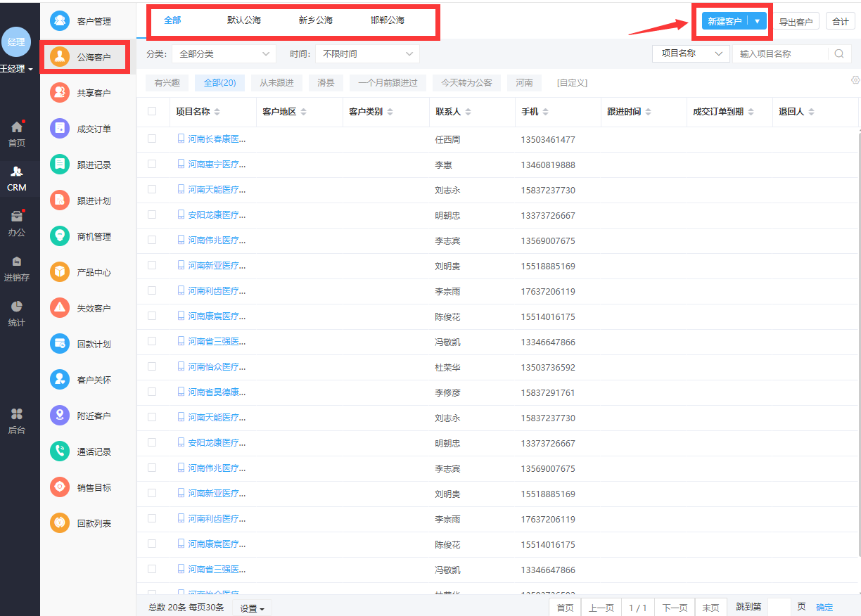Open 产品中心 sidebar icon

60,272
